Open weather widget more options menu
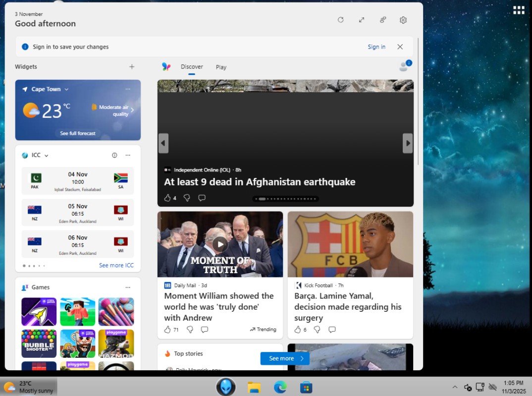Viewport: 532px width, 396px height. (128, 89)
